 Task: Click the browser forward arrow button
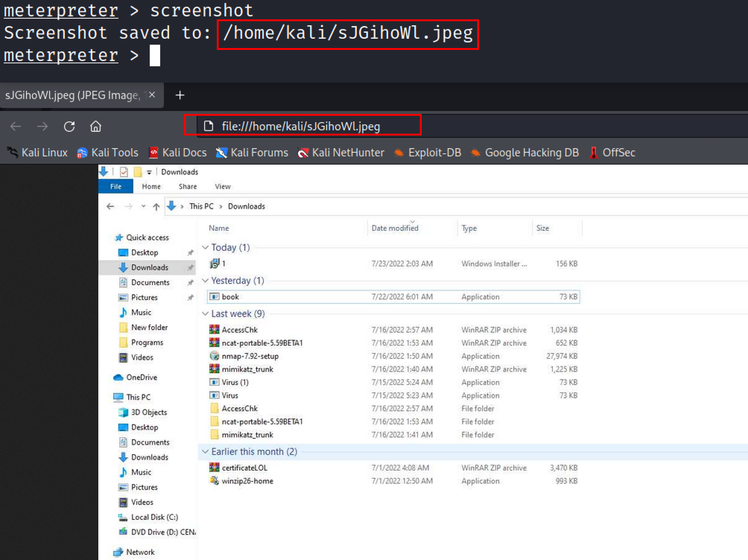[42, 127]
